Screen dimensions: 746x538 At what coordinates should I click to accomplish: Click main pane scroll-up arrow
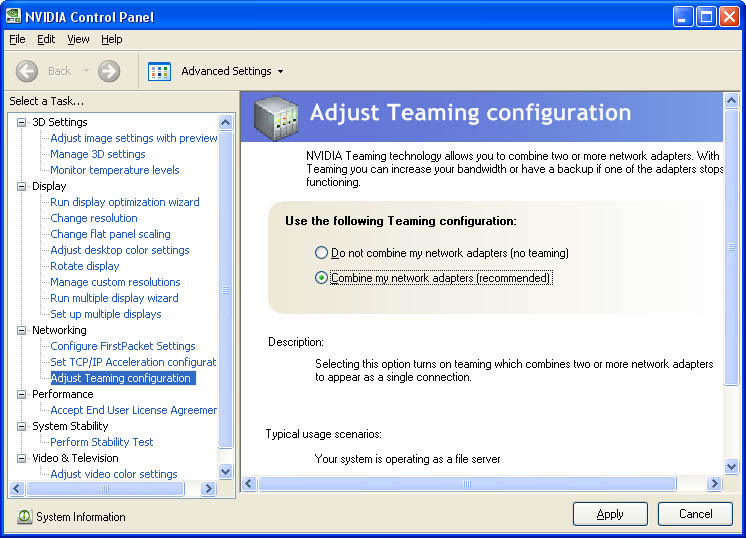point(731,100)
